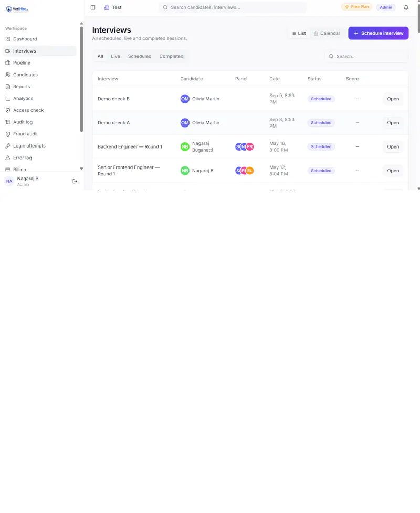Open Dashboard from the sidebar
Screen dimensions: 420x513
click(39, 39)
